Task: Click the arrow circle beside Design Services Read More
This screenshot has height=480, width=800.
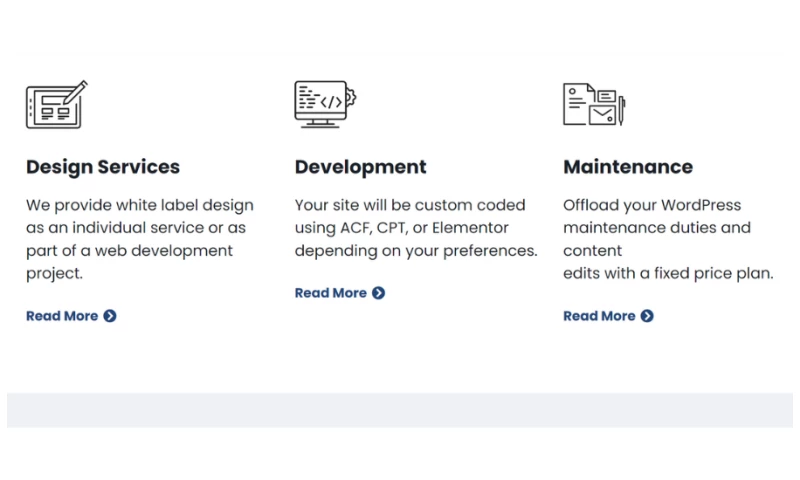Action: point(110,316)
